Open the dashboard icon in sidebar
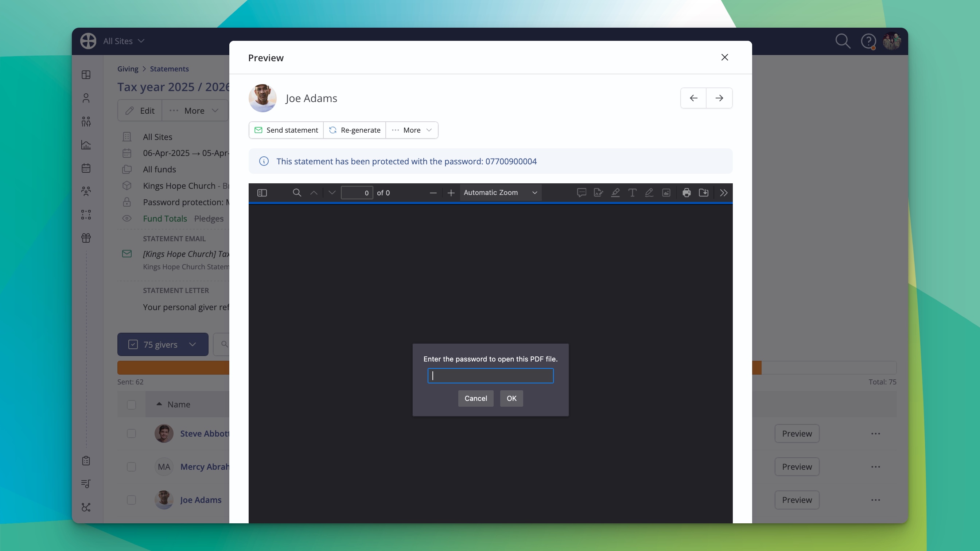Screen dimensions: 980x551 86,75
